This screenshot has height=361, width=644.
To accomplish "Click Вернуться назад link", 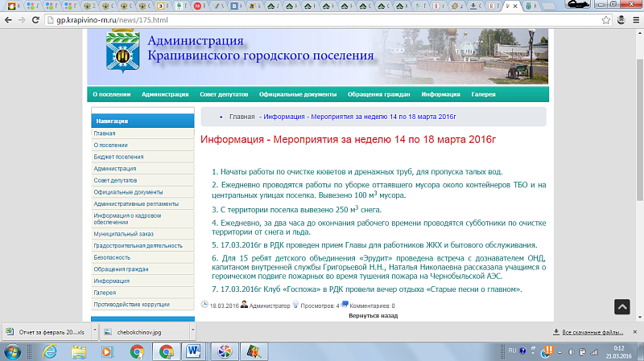I will [x=373, y=315].
